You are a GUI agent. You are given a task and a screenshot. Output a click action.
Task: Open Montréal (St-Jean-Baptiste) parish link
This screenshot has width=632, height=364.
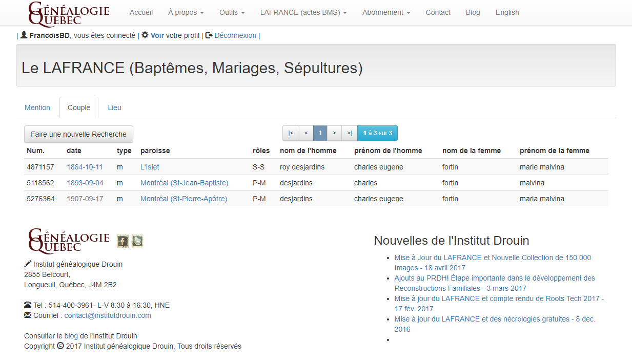point(185,183)
